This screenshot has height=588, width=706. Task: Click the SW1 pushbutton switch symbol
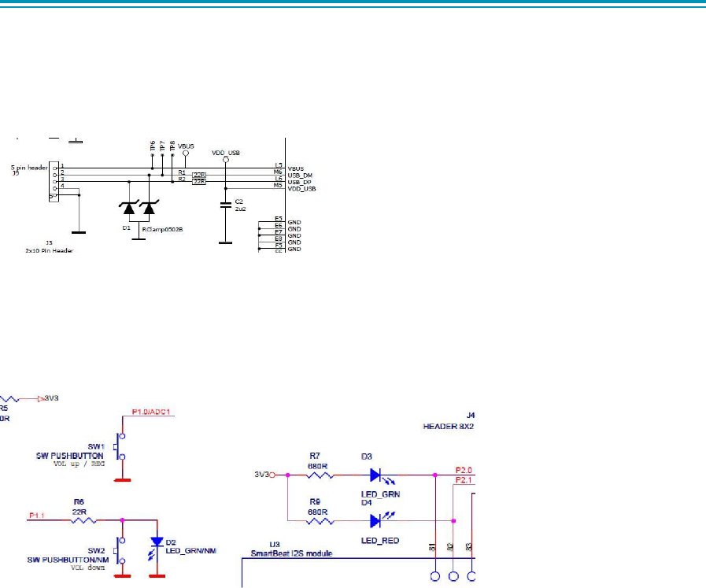pos(120,446)
